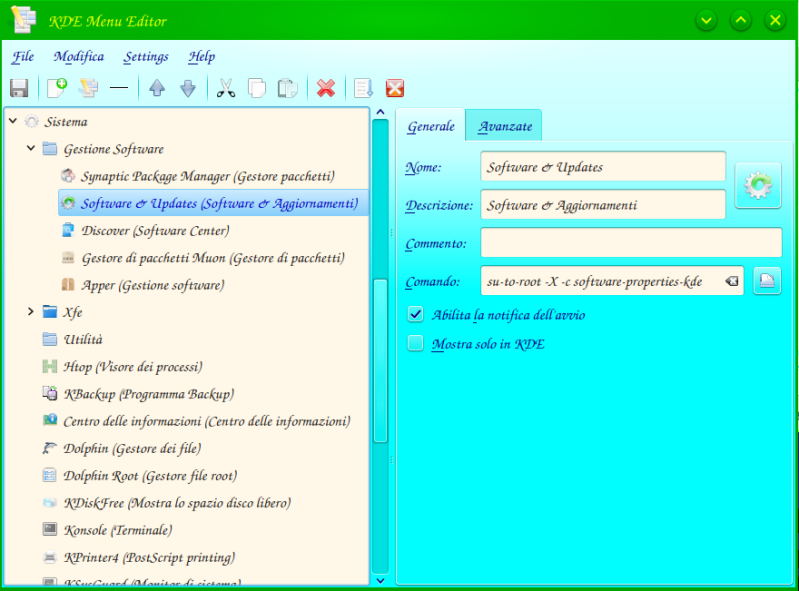799x591 pixels.
Task: Select Konsole (Terminale) text
Action: pyautogui.click(x=118, y=530)
